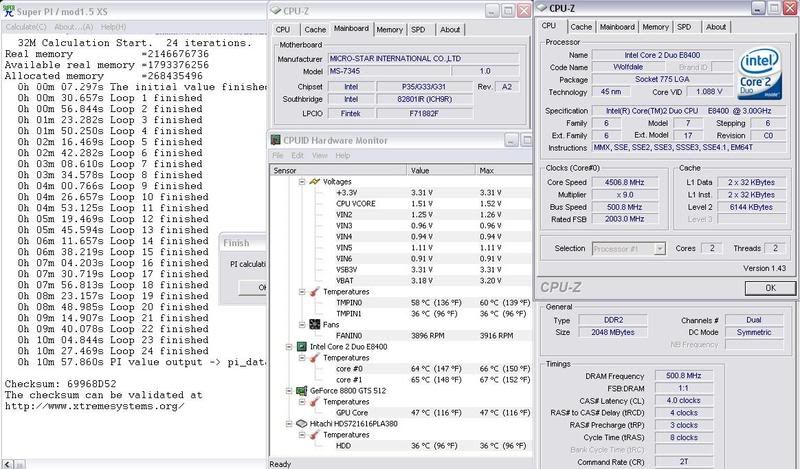This screenshot has height=469, width=800.
Task: Collapse the Voltages tree node
Action: coord(302,181)
